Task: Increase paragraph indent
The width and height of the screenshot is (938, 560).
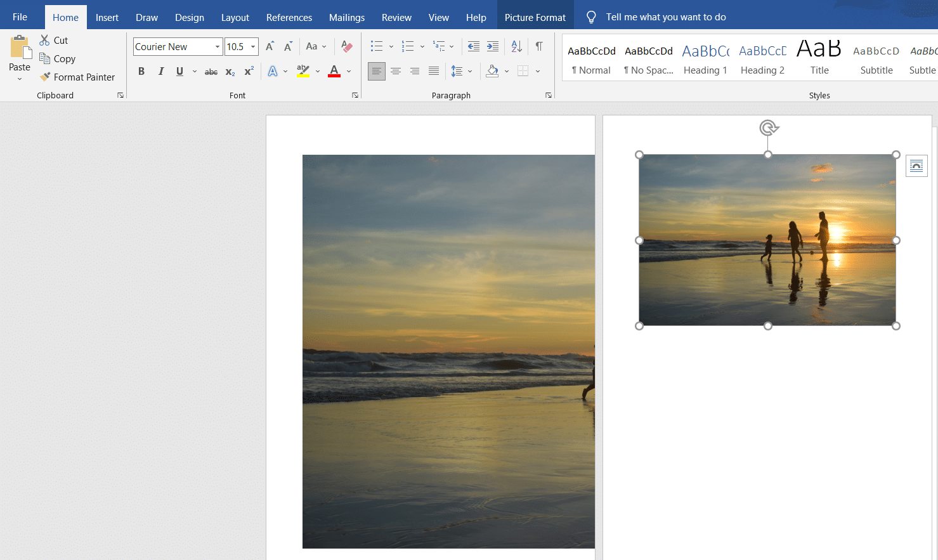Action: click(x=492, y=46)
